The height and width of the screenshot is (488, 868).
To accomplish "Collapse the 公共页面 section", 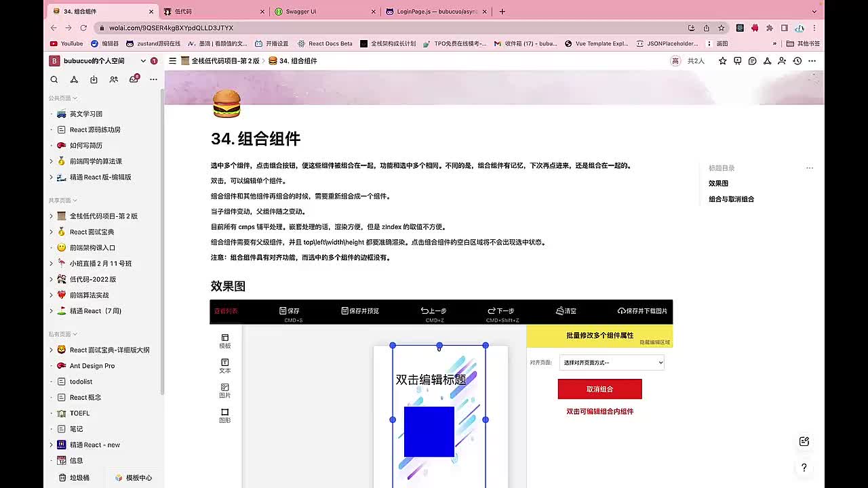I will tap(62, 98).
